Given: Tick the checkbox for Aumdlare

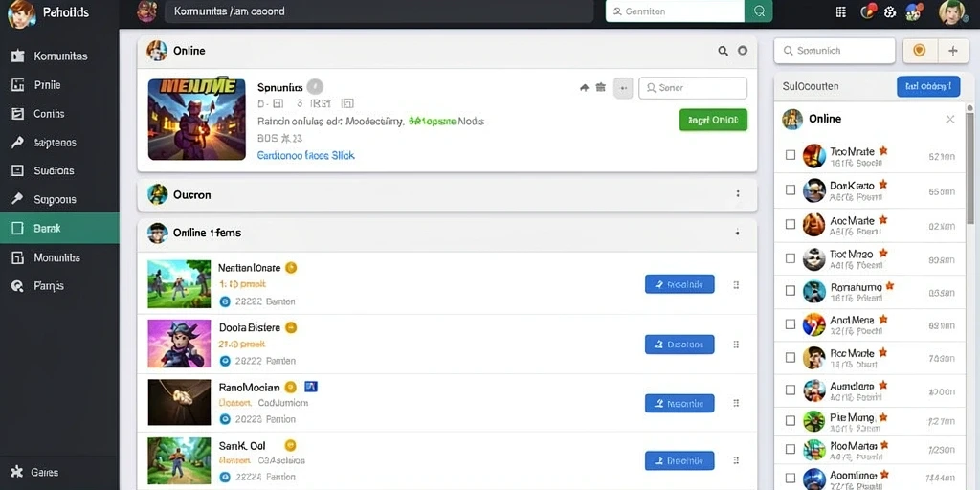Looking at the screenshot, I should pos(790,390).
